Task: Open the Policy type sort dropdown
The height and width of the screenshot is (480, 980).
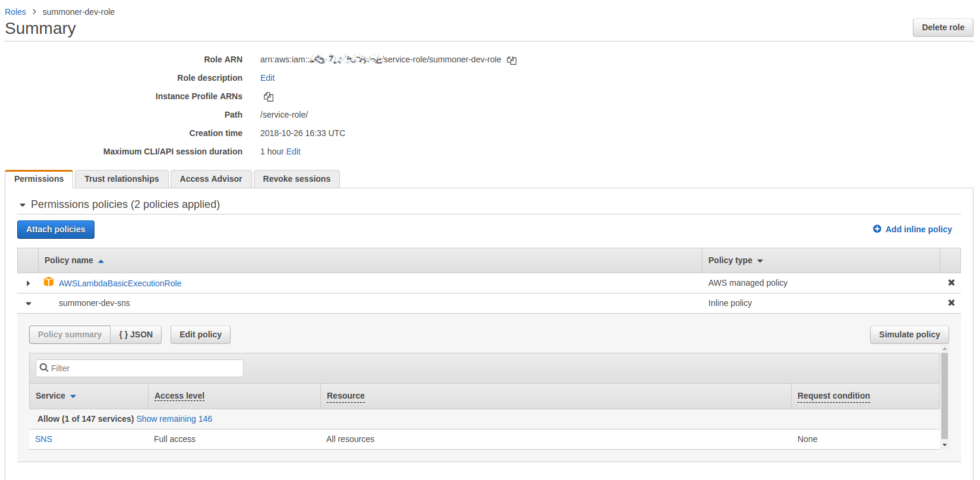Action: click(x=760, y=261)
